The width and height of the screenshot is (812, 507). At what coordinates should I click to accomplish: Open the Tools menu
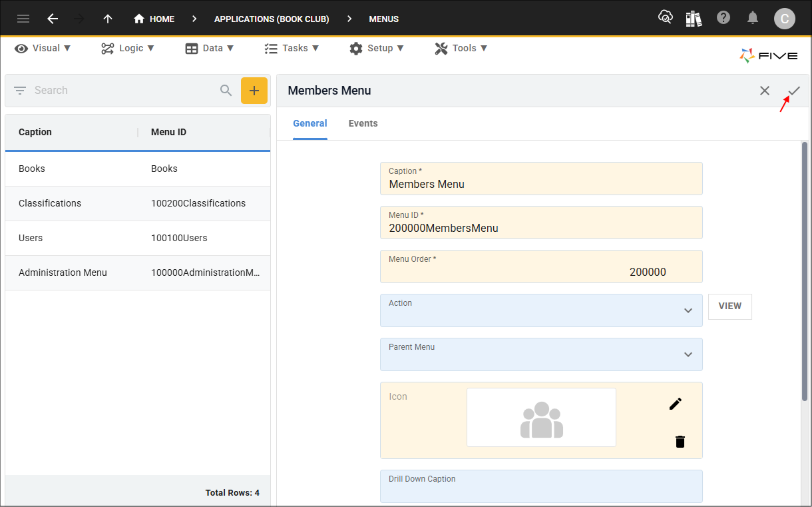(461, 48)
